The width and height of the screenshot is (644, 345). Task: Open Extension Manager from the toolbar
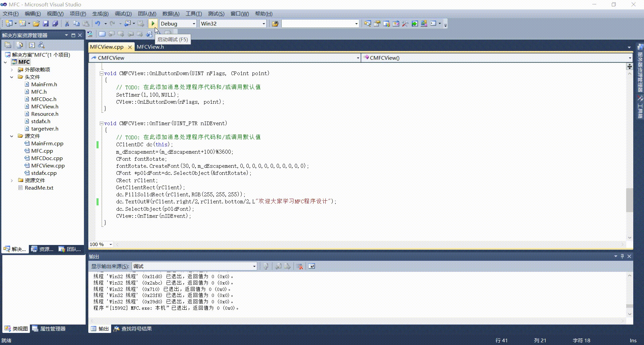tap(424, 23)
